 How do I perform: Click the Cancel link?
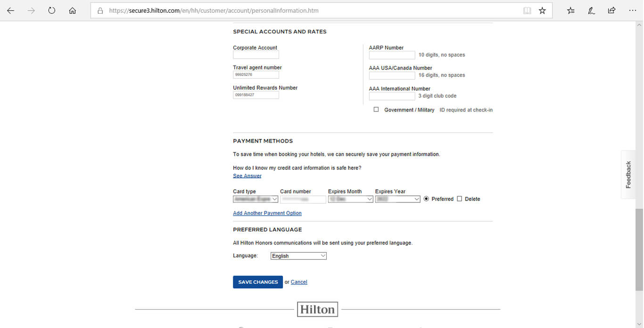coord(299,282)
